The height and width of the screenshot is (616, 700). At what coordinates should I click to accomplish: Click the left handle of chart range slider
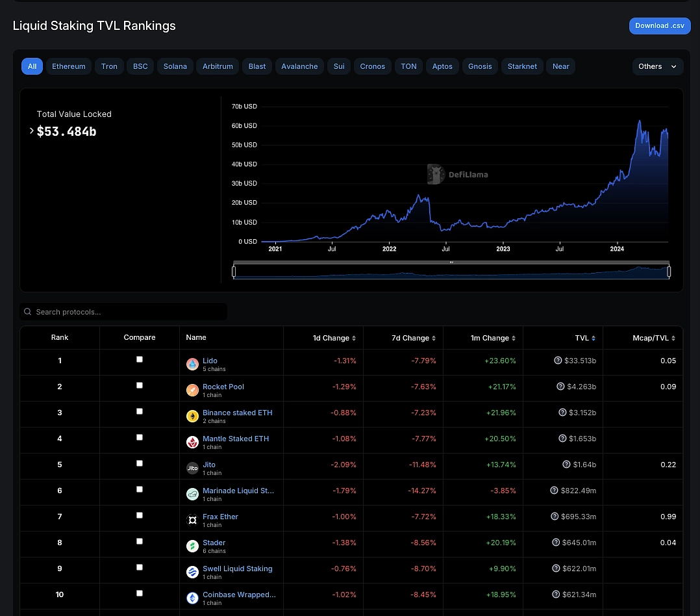tap(234, 272)
